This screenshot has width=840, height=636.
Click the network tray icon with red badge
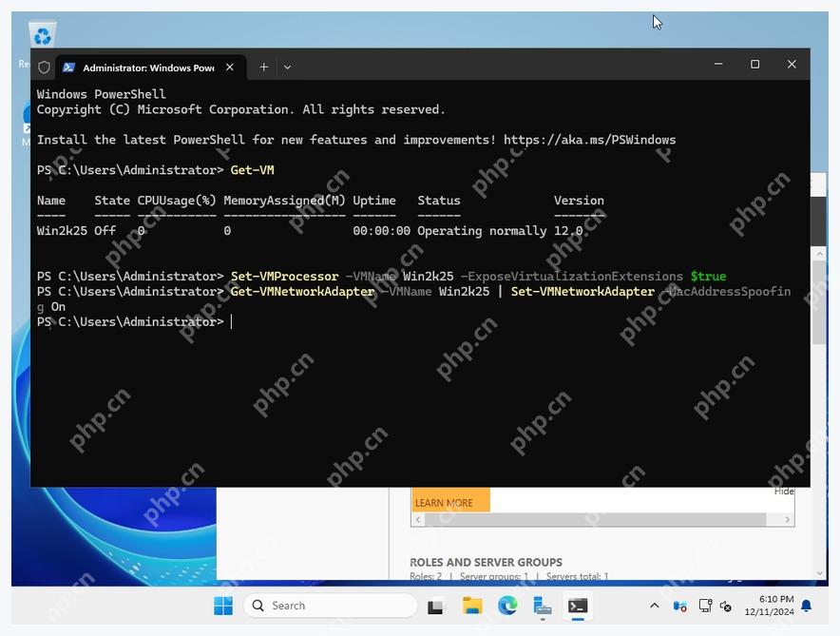(x=679, y=606)
